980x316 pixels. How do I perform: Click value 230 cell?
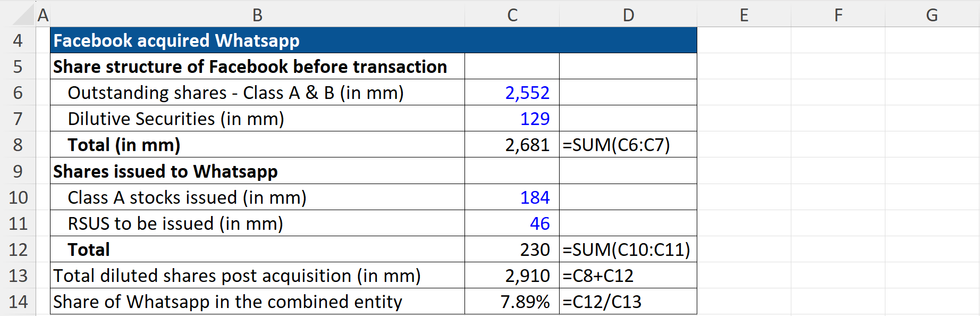512,250
